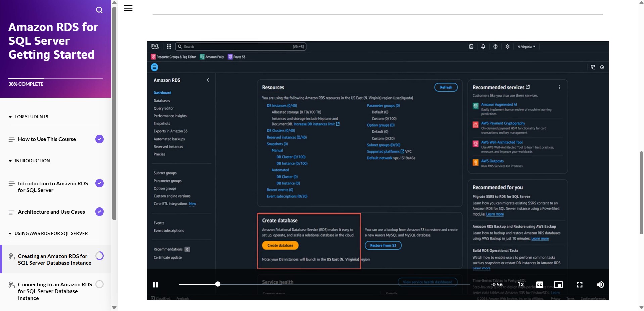Toggle completion for Connecting to an Amazon RDS lesson

[99, 284]
